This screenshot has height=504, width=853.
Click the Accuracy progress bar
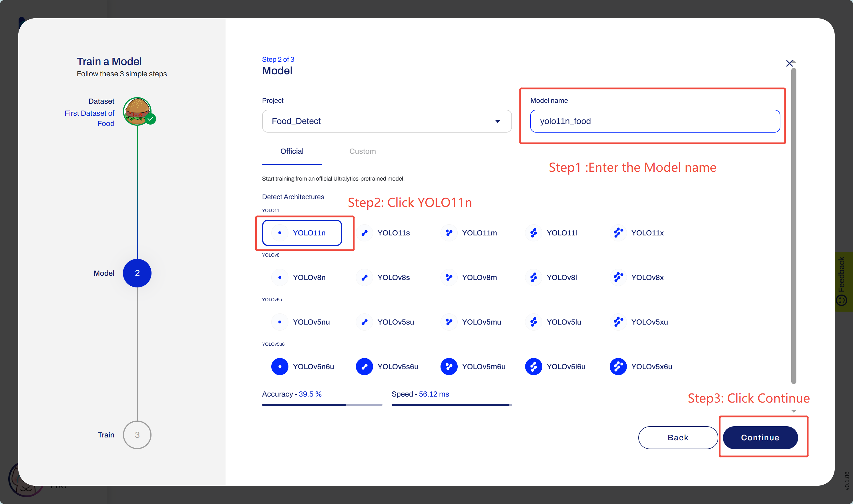click(322, 405)
